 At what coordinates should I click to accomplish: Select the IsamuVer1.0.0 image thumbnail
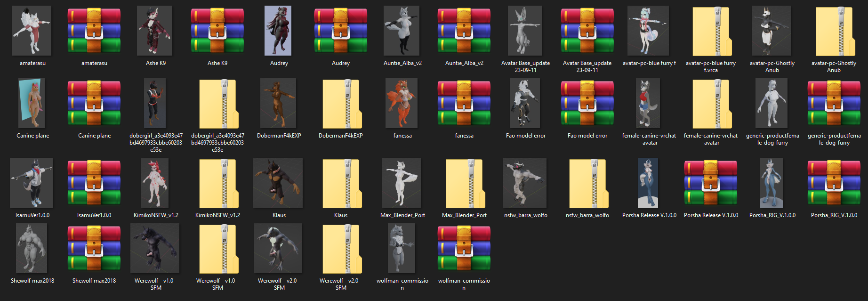tap(32, 183)
